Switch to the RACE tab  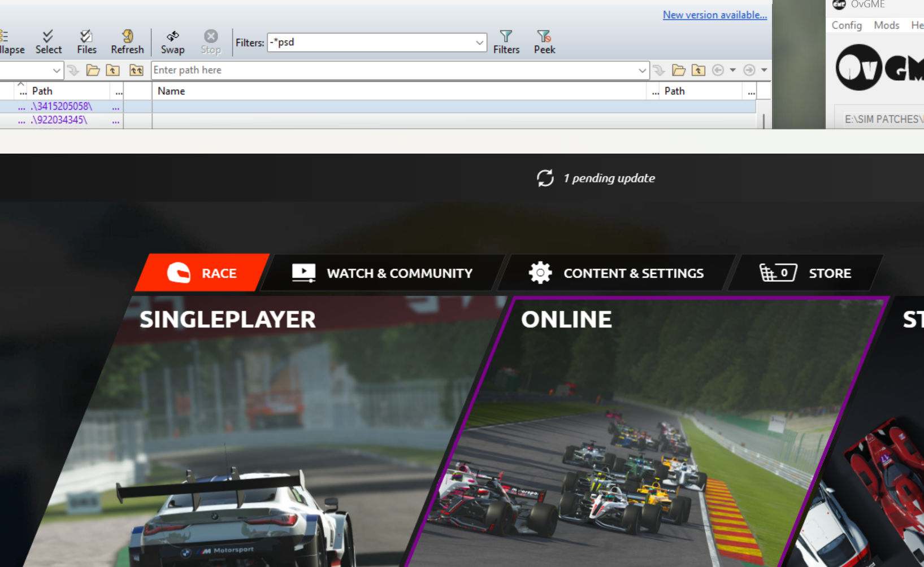click(x=202, y=273)
